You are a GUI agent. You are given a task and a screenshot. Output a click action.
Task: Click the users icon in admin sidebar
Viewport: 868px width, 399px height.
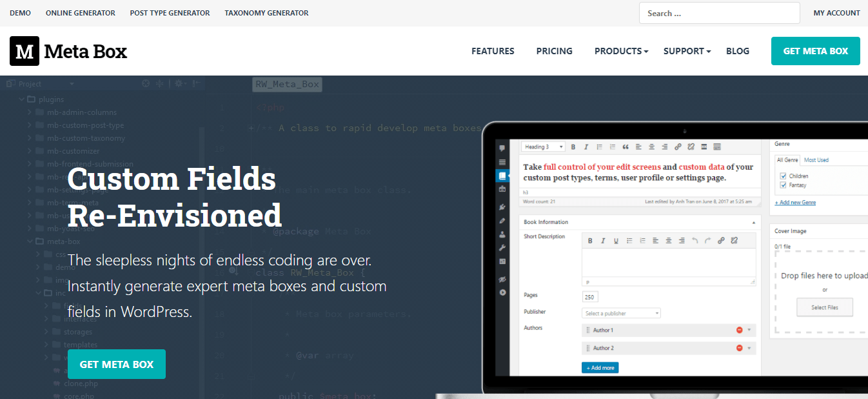tap(502, 234)
